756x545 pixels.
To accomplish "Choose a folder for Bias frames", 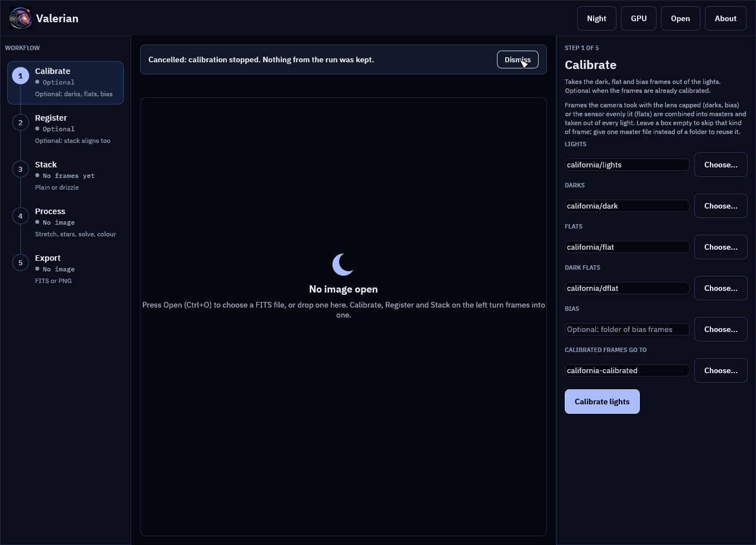I will (721, 329).
